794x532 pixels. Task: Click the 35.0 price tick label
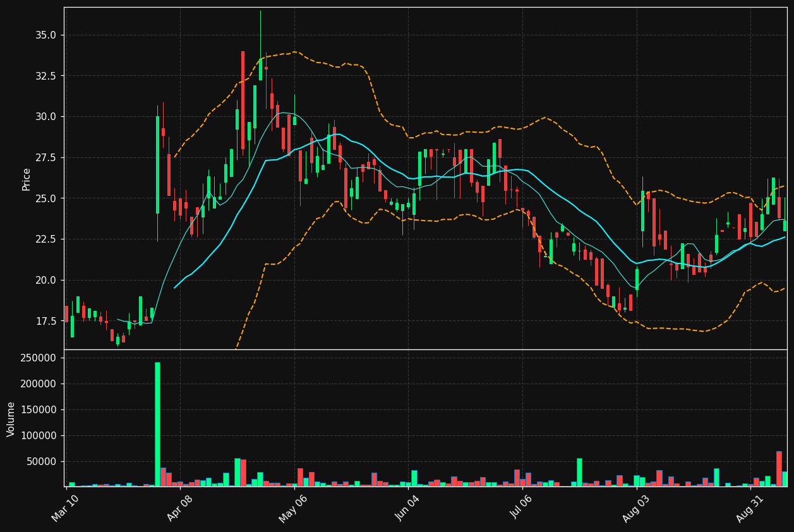coord(45,35)
